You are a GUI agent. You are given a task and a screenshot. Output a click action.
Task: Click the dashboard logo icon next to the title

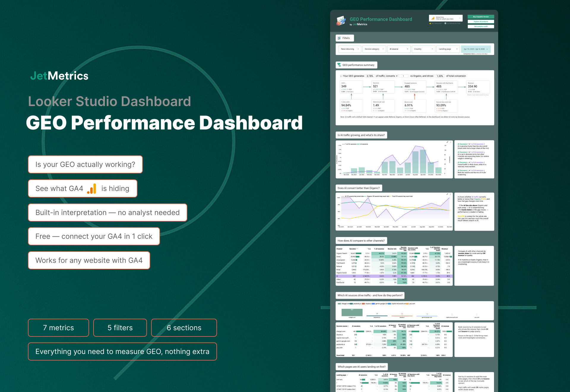[341, 21]
